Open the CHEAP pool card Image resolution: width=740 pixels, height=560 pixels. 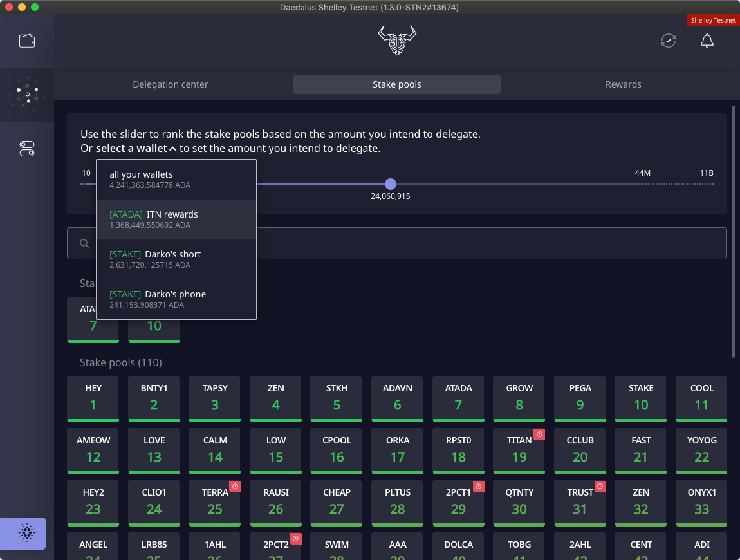pyautogui.click(x=337, y=503)
